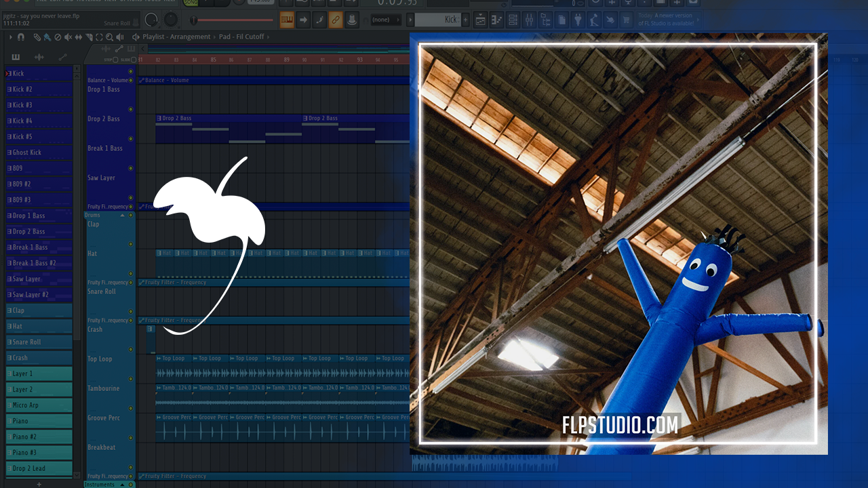Open the plugin picker plug icon

pyautogui.click(x=578, y=20)
